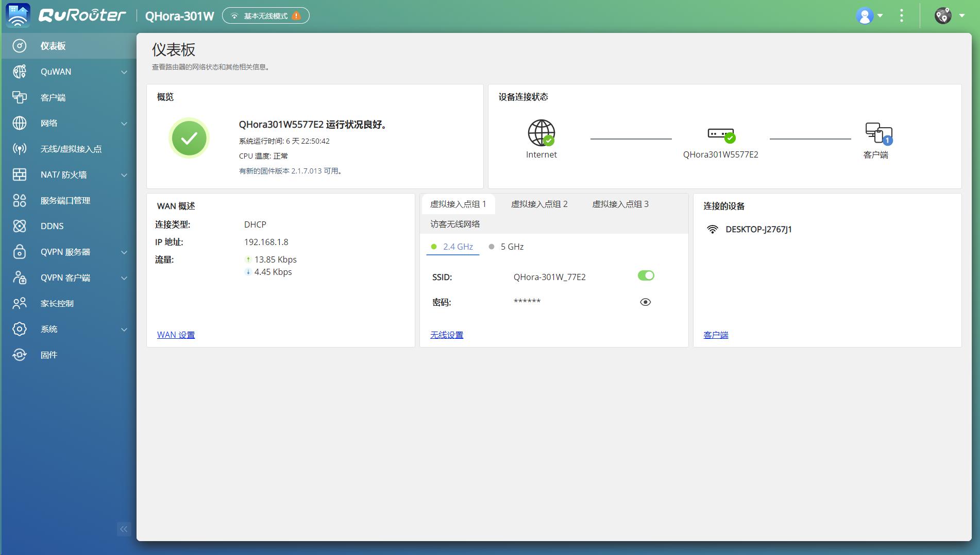The height and width of the screenshot is (555, 980).
Task: Show the hidden Wi-Fi password with eye icon
Action: coord(646,302)
